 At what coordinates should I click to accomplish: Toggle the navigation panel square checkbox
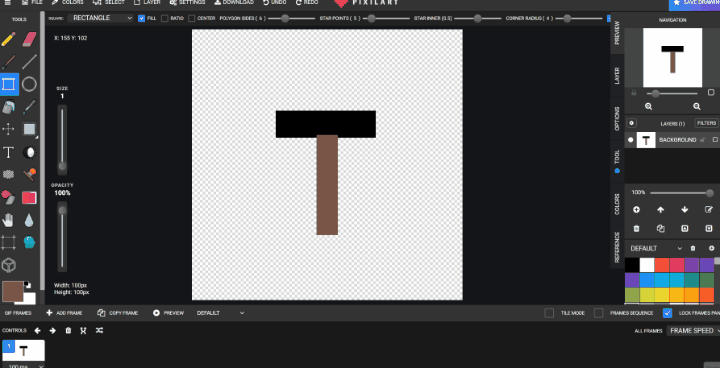pyautogui.click(x=711, y=92)
